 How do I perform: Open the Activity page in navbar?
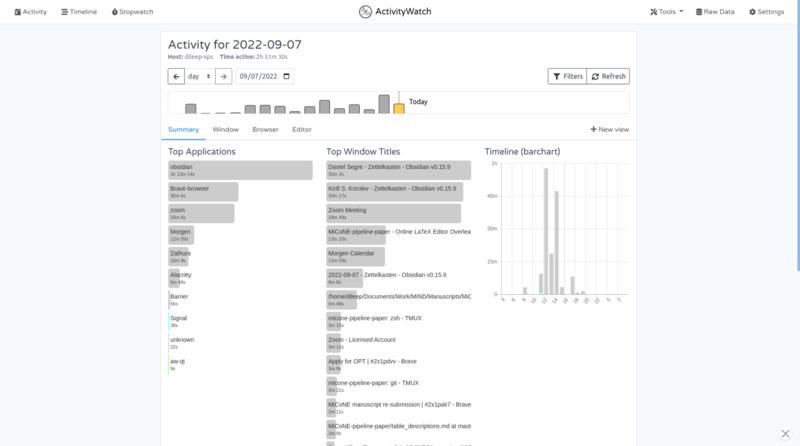[31, 12]
